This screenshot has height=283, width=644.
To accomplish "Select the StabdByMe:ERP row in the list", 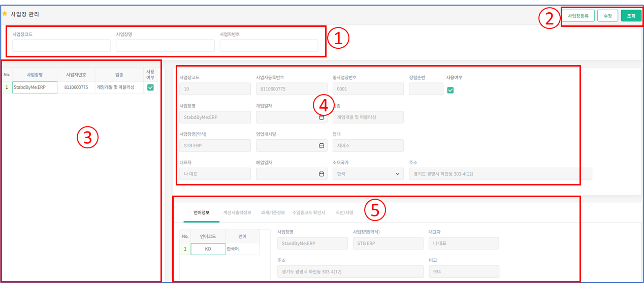I will tap(35, 87).
